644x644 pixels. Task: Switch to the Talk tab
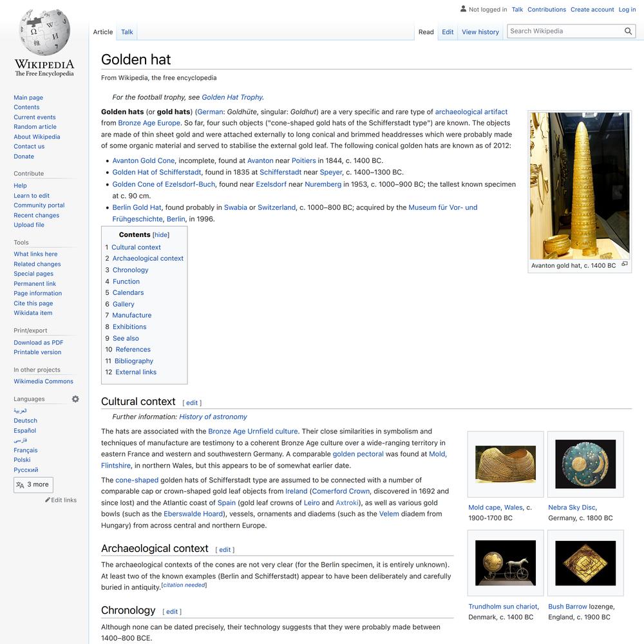click(127, 32)
